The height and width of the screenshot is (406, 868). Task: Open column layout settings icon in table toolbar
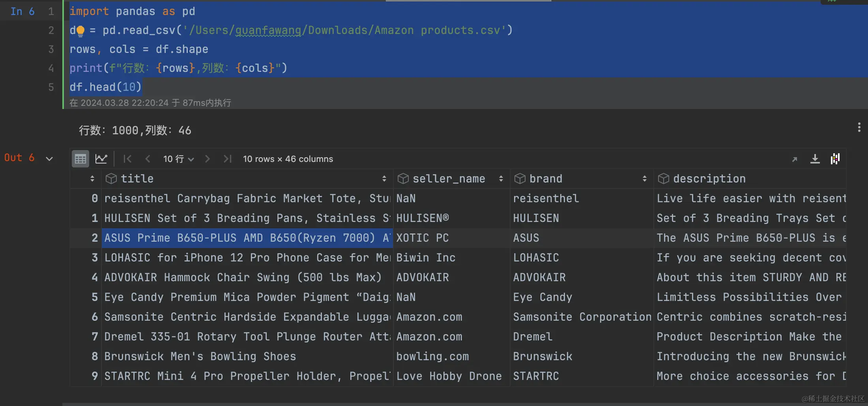(835, 159)
